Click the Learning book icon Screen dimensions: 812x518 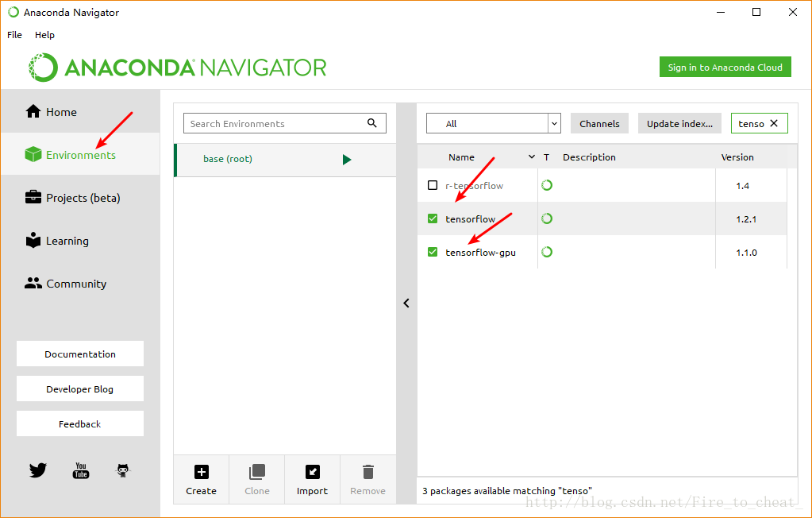(33, 240)
